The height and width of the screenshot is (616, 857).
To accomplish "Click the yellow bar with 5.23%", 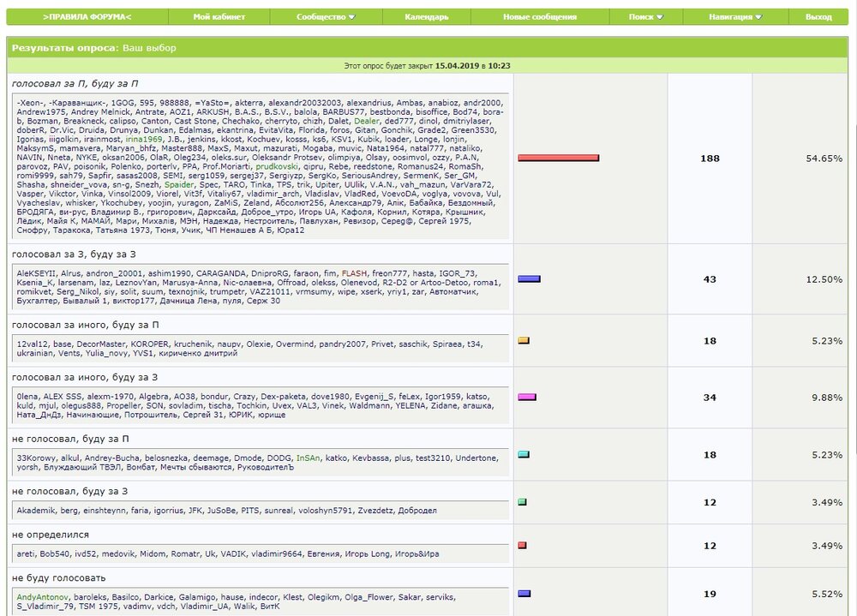I will (x=524, y=340).
